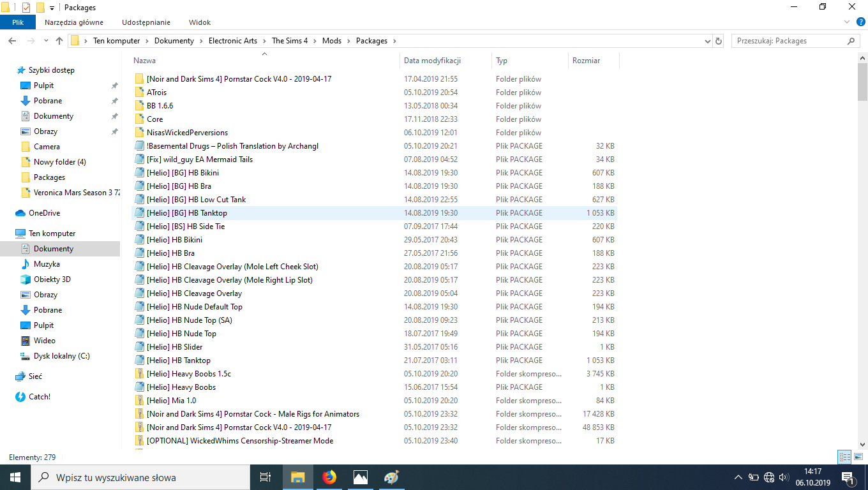868x490 pixels.
Task: Open the Plik menu tab
Action: pos(18,22)
